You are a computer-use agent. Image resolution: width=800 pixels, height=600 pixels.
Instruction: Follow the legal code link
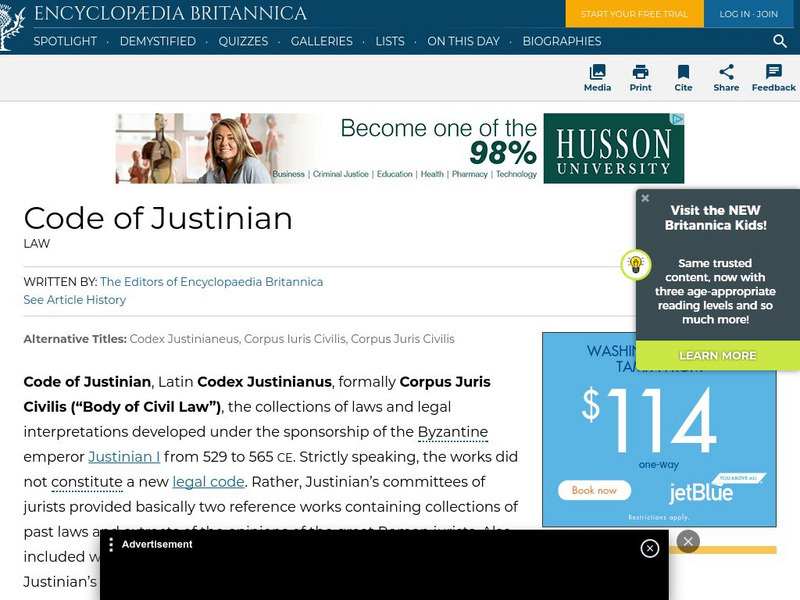click(208, 482)
